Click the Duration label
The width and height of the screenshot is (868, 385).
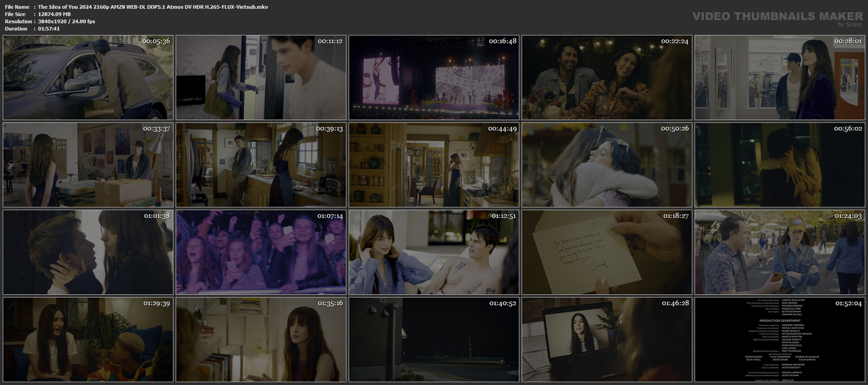(x=16, y=29)
